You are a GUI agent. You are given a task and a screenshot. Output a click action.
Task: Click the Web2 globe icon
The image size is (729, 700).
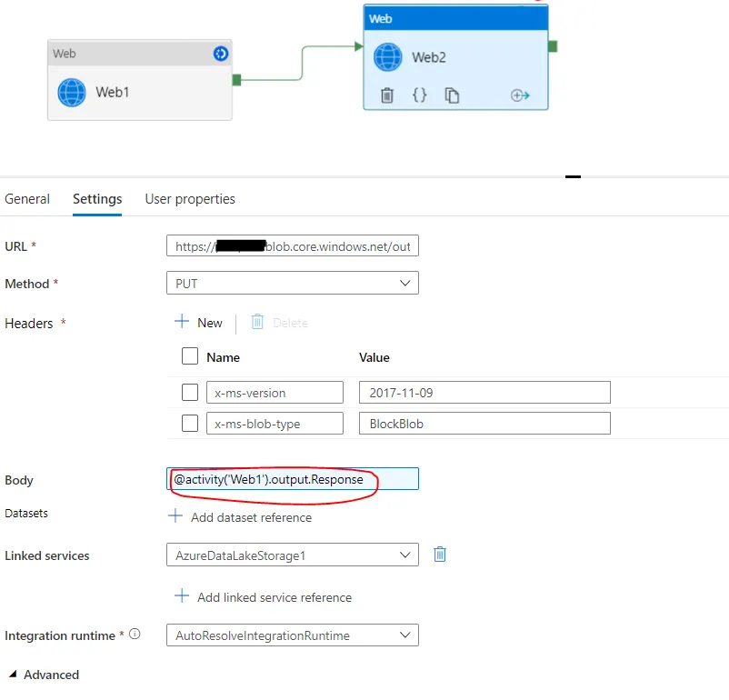point(388,57)
